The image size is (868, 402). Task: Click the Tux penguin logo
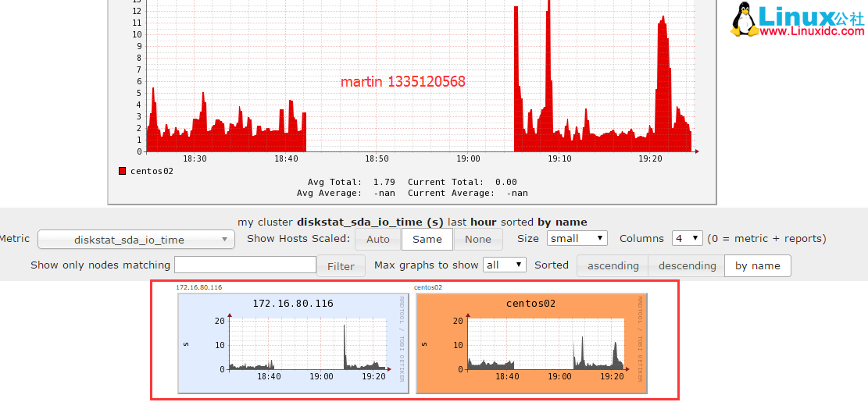(744, 20)
